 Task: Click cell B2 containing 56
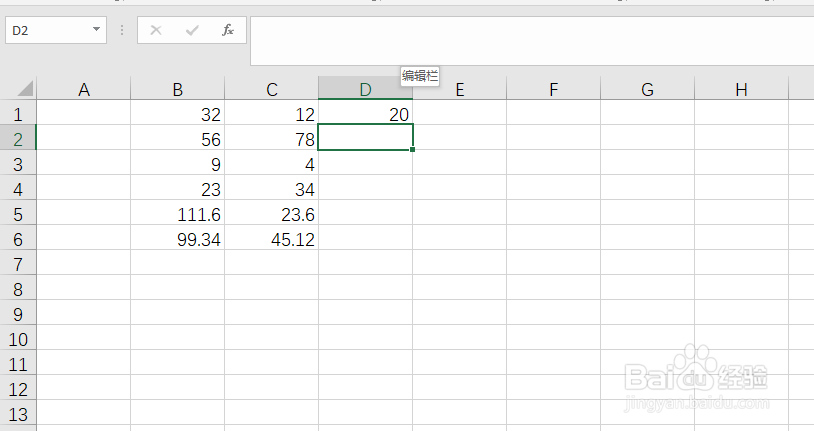178,137
